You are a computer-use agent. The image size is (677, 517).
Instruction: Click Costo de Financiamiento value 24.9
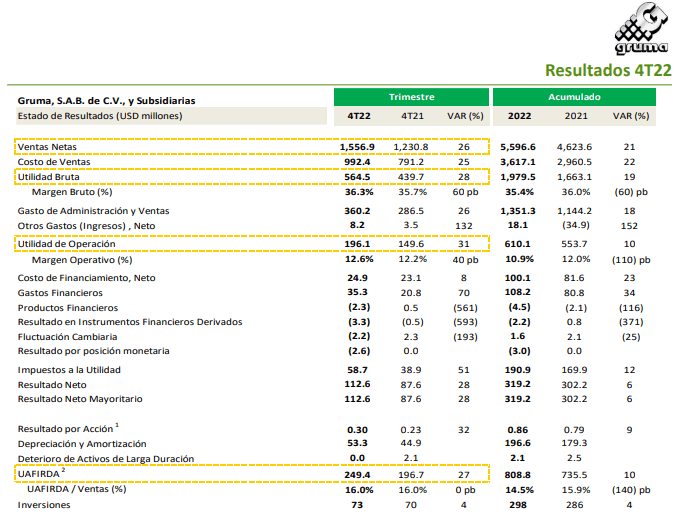[x=357, y=278]
